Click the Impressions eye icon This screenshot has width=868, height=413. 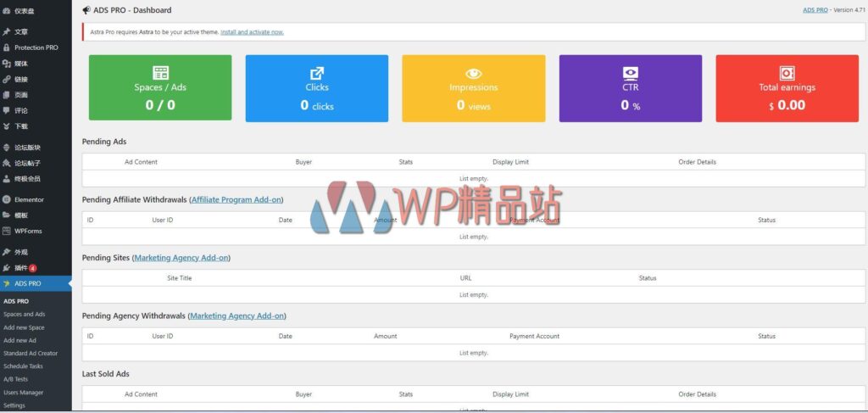pos(474,73)
